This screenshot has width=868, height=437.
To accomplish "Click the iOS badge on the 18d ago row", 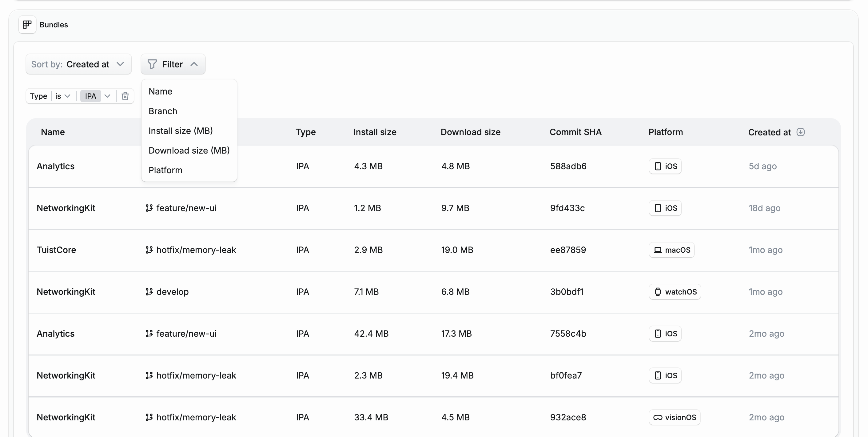I will (x=665, y=208).
